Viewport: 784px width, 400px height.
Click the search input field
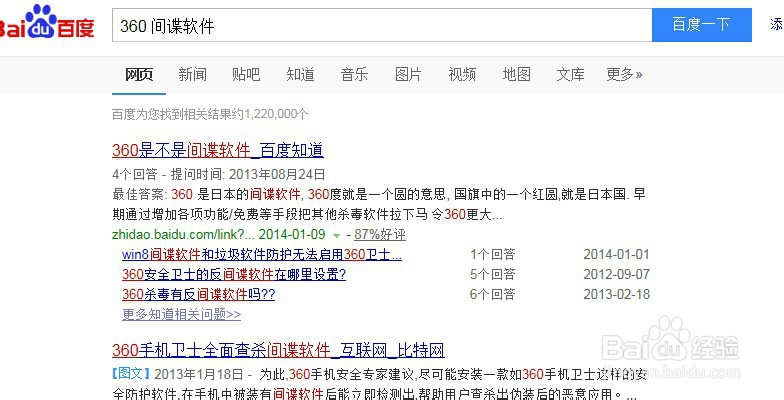click(382, 25)
